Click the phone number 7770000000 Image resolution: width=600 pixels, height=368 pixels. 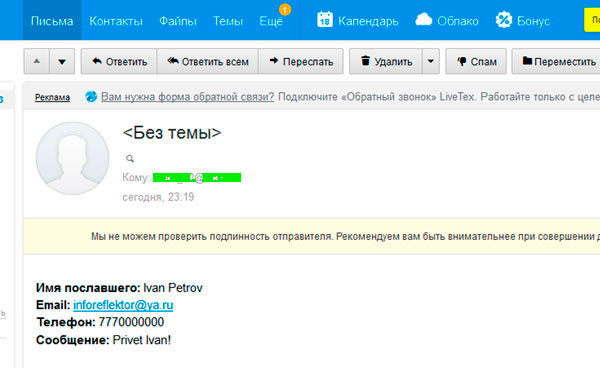[x=131, y=322]
